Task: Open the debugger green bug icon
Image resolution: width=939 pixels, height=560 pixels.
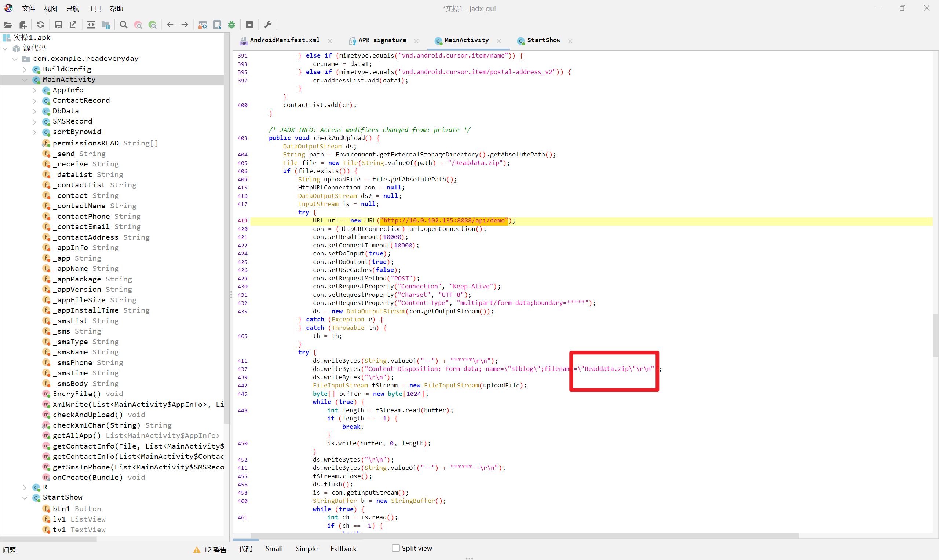Action: (x=231, y=25)
